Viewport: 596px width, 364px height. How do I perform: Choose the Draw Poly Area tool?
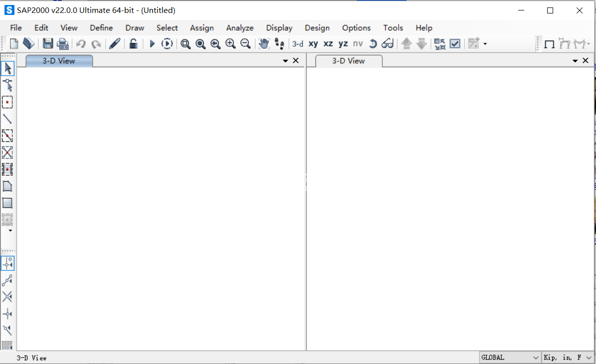pyautogui.click(x=7, y=186)
